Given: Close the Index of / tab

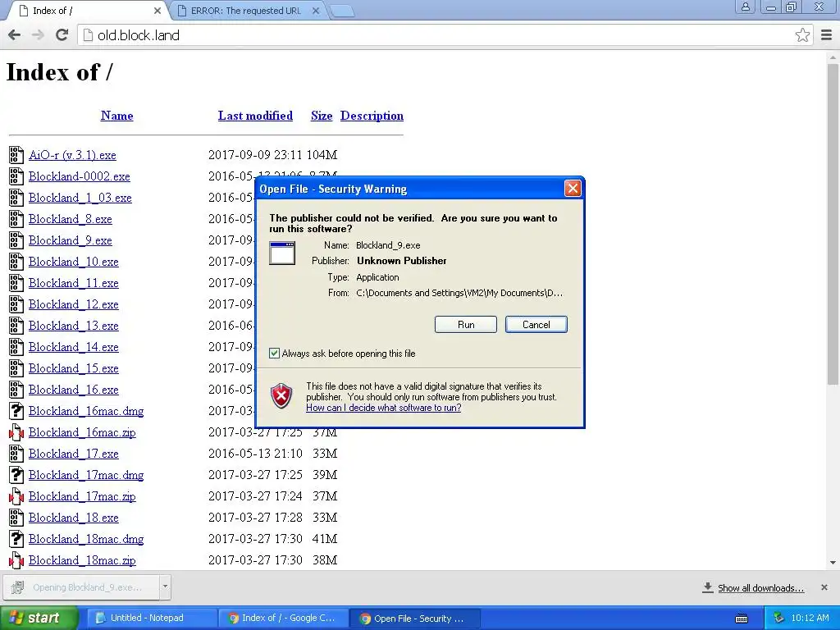Looking at the screenshot, I should [157, 11].
